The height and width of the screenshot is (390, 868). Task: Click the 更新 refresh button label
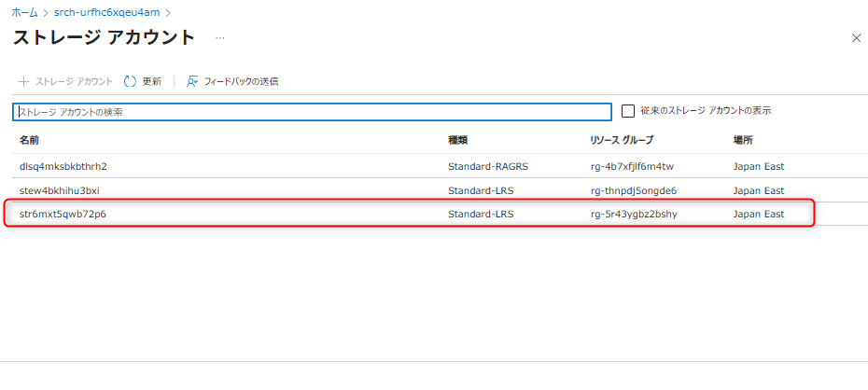[x=152, y=82]
